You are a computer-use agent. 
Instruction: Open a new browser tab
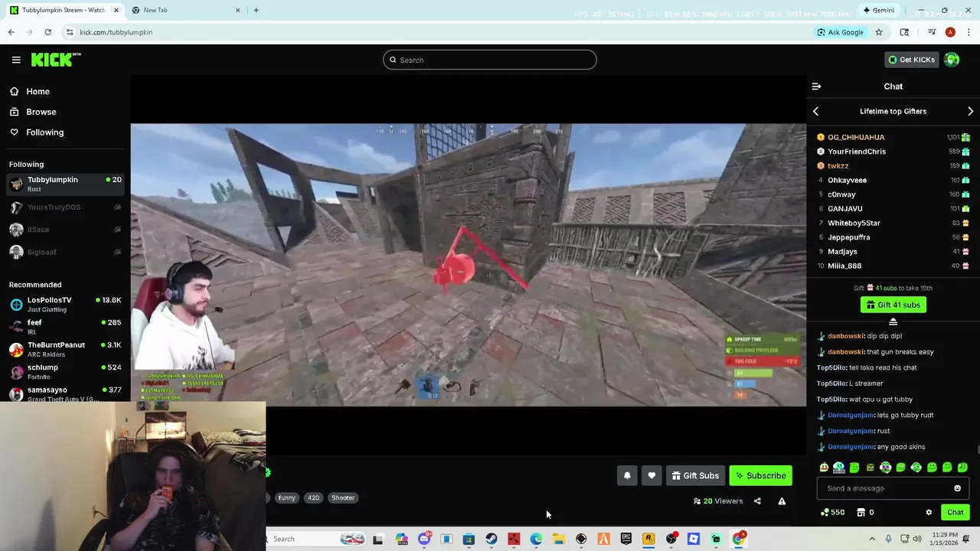click(256, 10)
